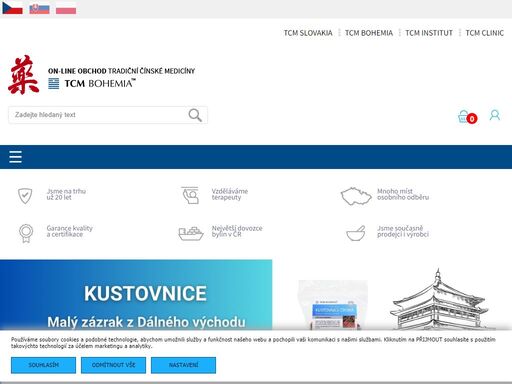The height and width of the screenshot is (384, 512).
Task: Open the user account icon
Action: 495,115
